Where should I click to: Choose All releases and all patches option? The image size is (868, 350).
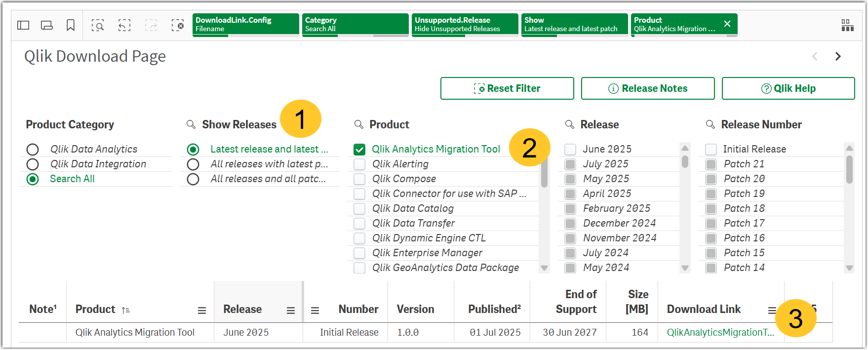[193, 179]
